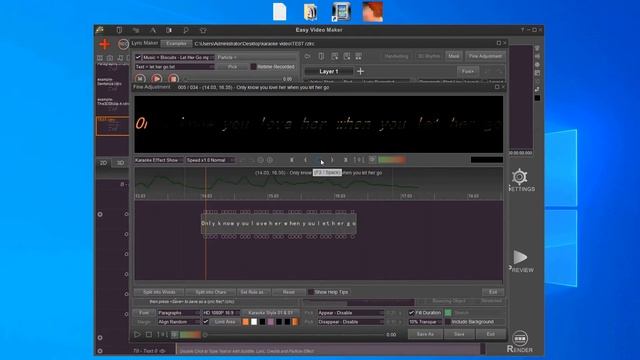The height and width of the screenshot is (360, 640).
Task: Click the Pick button beside Text field
Action: [x=232, y=67]
